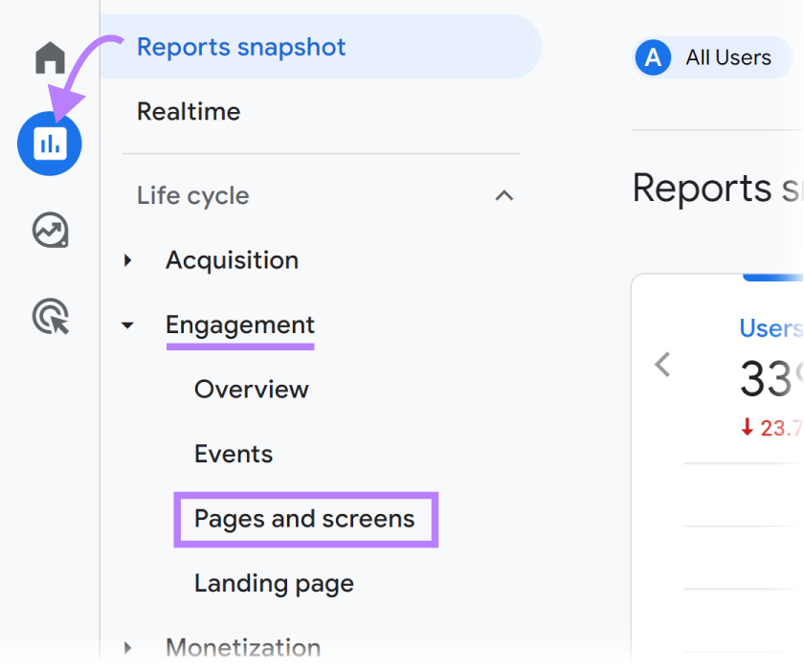
Task: Open the Events report
Action: 233,454
